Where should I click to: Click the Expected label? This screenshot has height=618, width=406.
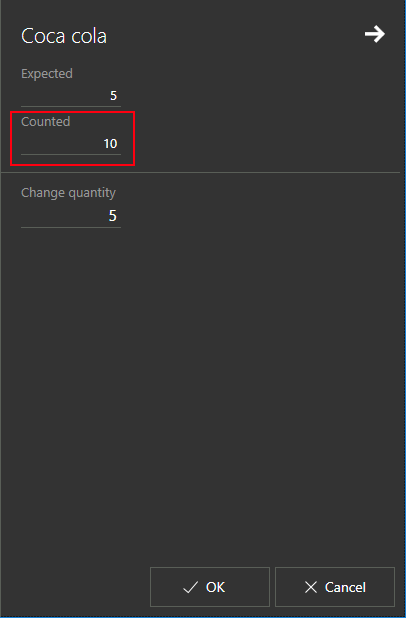click(x=47, y=74)
